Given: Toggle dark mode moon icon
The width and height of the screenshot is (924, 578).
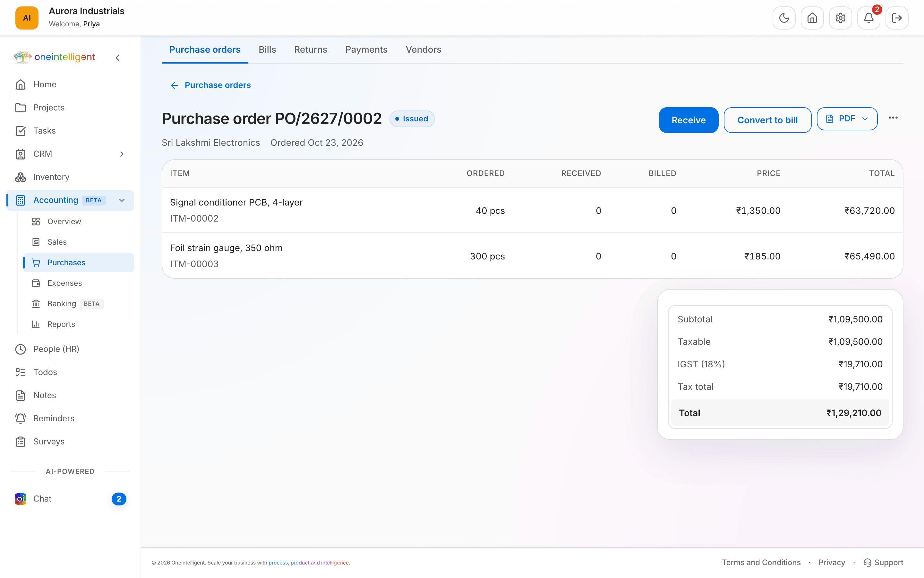Looking at the screenshot, I should (784, 18).
